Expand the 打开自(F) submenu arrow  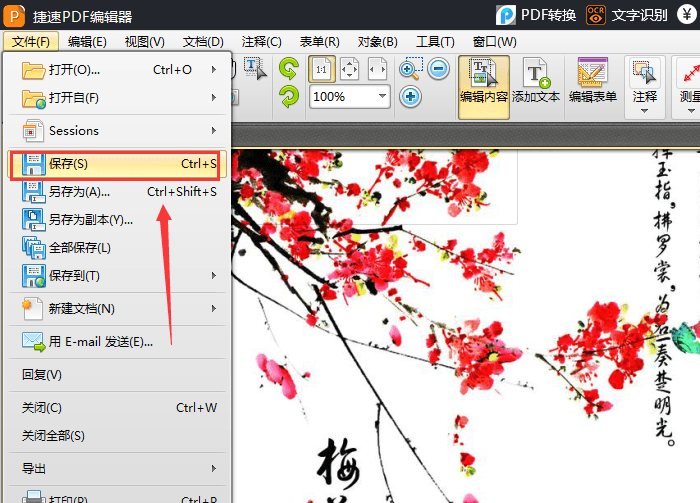pos(214,97)
